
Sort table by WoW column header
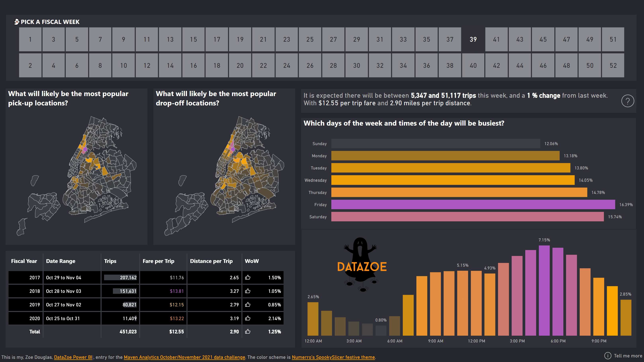[x=252, y=261]
